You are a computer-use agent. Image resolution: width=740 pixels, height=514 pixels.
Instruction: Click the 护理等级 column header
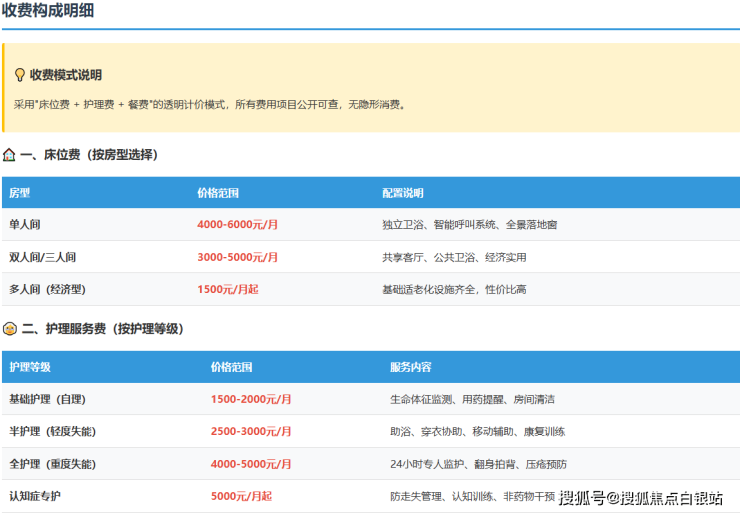point(30,367)
